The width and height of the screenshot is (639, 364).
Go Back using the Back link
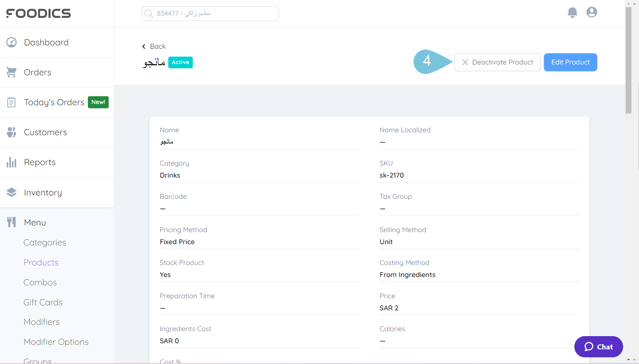154,46
